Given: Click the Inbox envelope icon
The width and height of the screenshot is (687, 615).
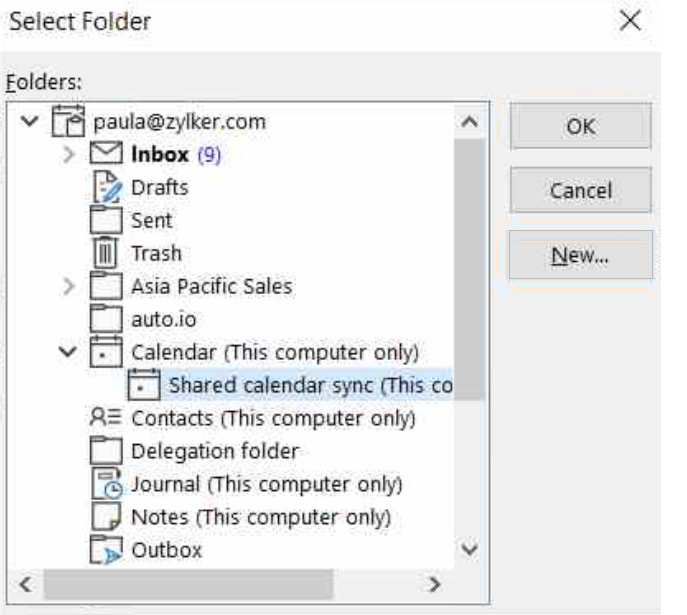Looking at the screenshot, I should coord(107,155).
